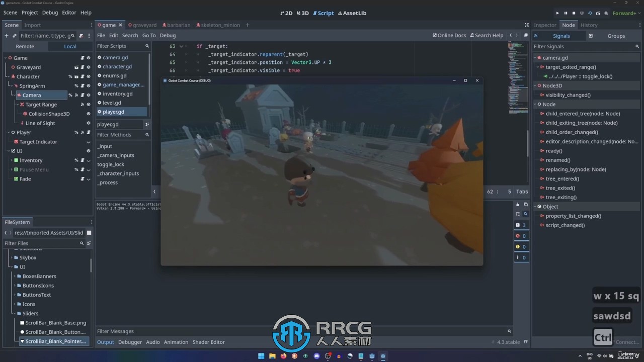This screenshot has width=644, height=362.
Task: Click search icon in output panel
Action: click(525, 214)
